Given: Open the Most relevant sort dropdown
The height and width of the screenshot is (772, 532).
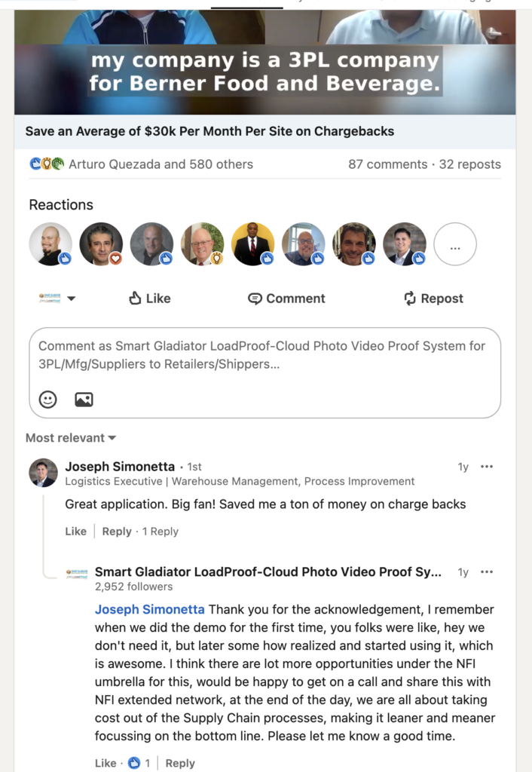Looking at the screenshot, I should (64, 437).
